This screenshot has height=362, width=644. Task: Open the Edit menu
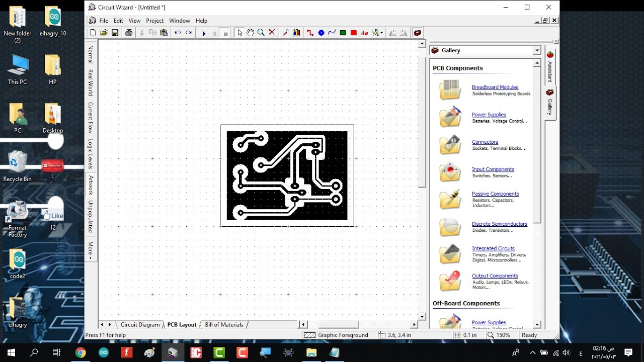tap(118, 21)
